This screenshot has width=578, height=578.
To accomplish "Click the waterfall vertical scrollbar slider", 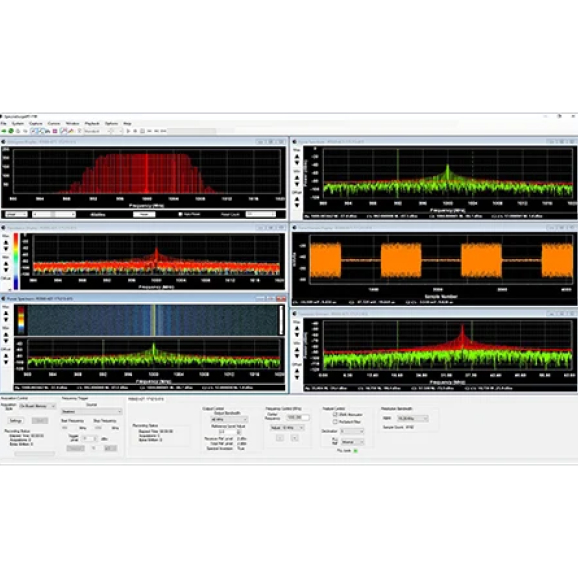I will 281,320.
